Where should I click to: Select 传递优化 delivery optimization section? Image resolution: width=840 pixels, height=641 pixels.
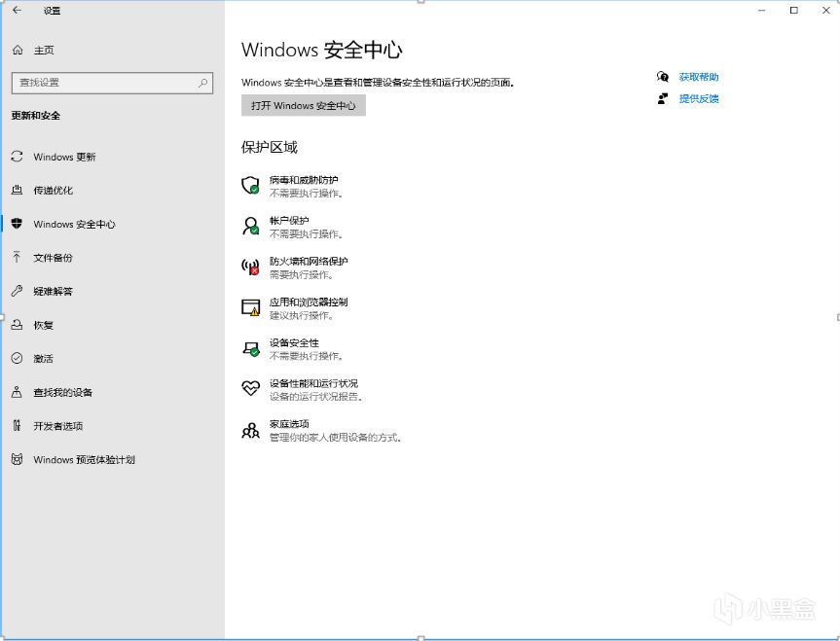coord(53,191)
